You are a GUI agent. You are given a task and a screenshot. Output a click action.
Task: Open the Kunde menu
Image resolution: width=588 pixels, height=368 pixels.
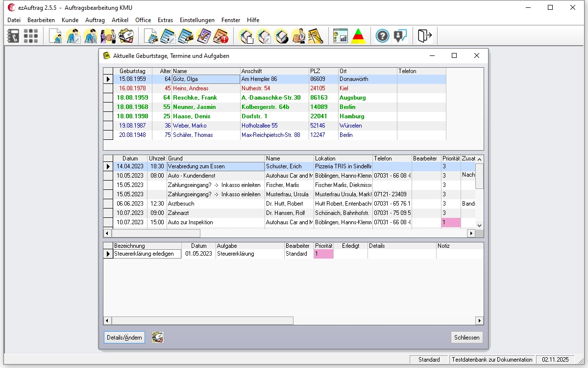[70, 20]
